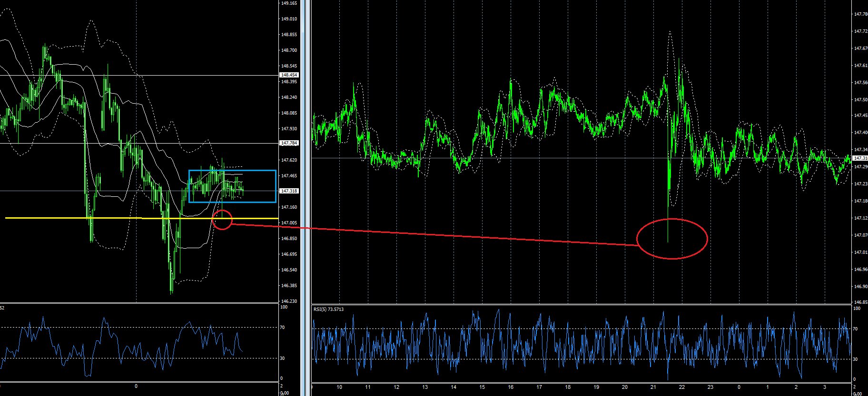This screenshot has width=868, height=396.
Task: Click hour 20 on the time axis
Action: pos(625,387)
